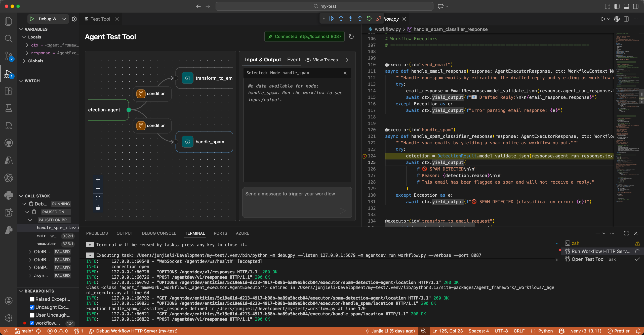
Task: Open the Extensions view
Action: pyautogui.click(x=9, y=91)
